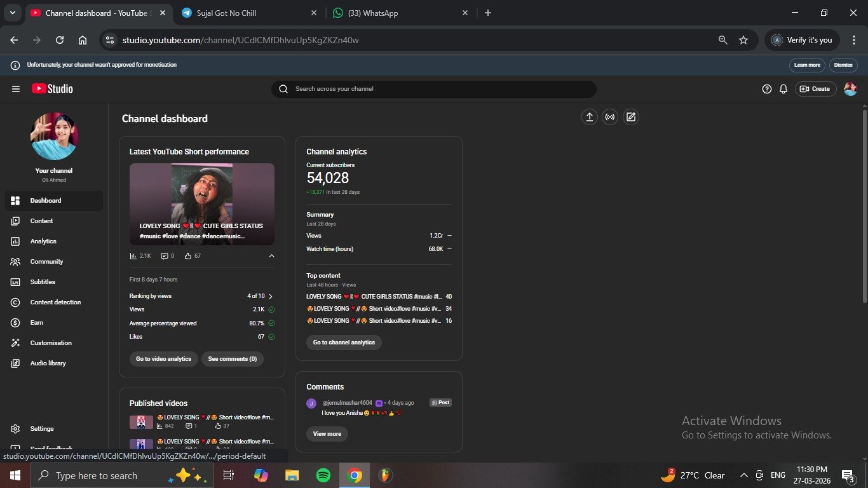This screenshot has width=868, height=488.
Task: Click Go to channel analytics button
Action: coord(344,342)
